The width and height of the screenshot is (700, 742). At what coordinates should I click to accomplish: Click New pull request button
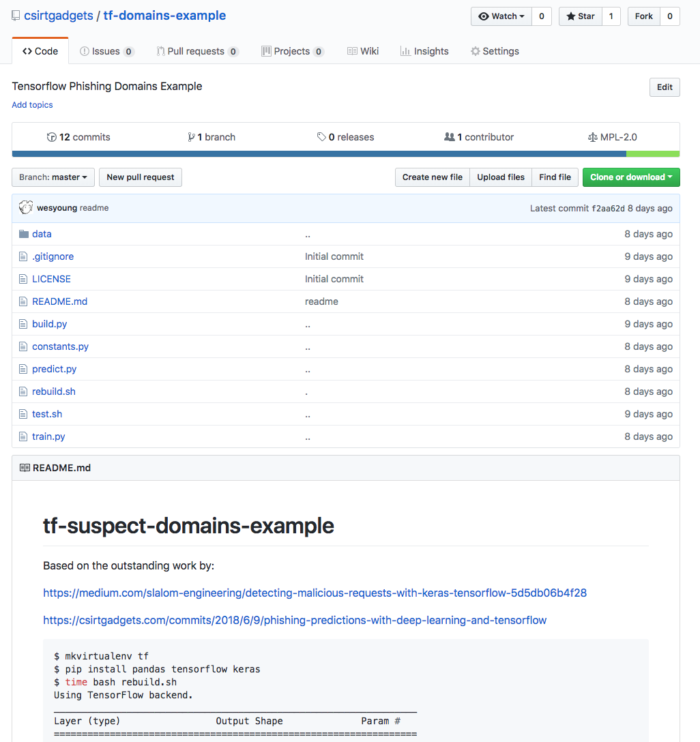(141, 177)
